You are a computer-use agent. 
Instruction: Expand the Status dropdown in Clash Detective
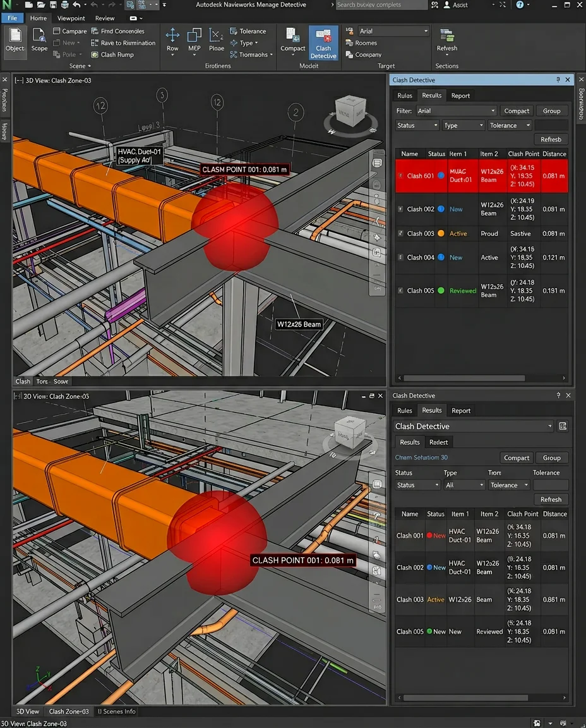416,125
